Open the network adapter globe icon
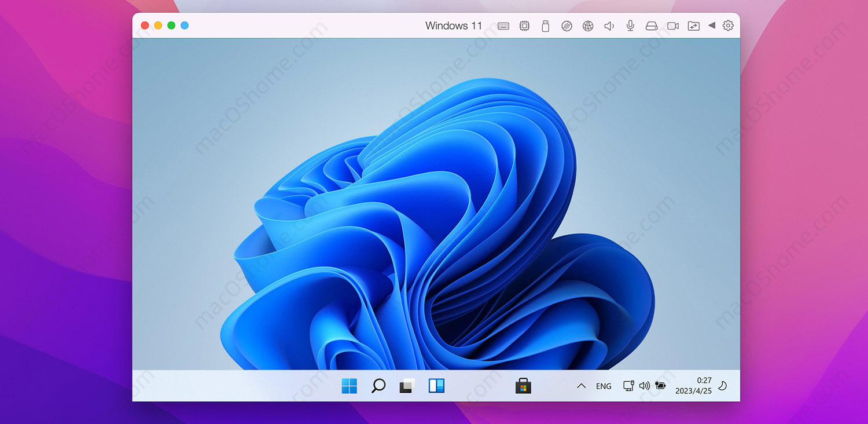 587,25
